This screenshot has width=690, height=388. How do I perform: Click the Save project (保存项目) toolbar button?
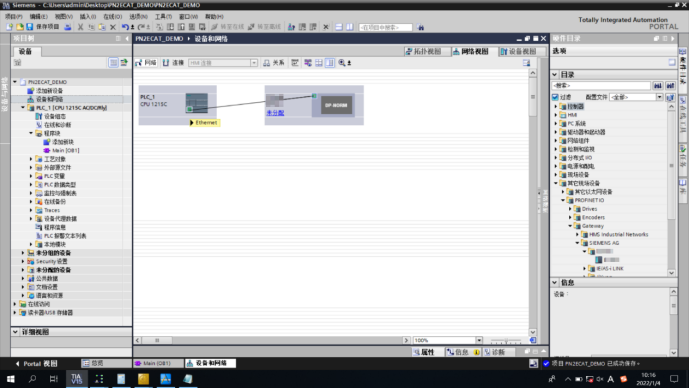click(43, 27)
